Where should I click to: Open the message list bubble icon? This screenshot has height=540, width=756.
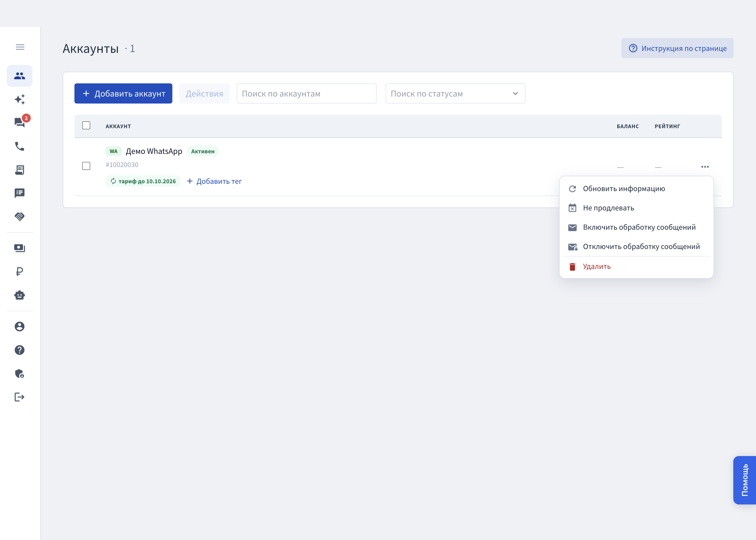click(x=20, y=193)
